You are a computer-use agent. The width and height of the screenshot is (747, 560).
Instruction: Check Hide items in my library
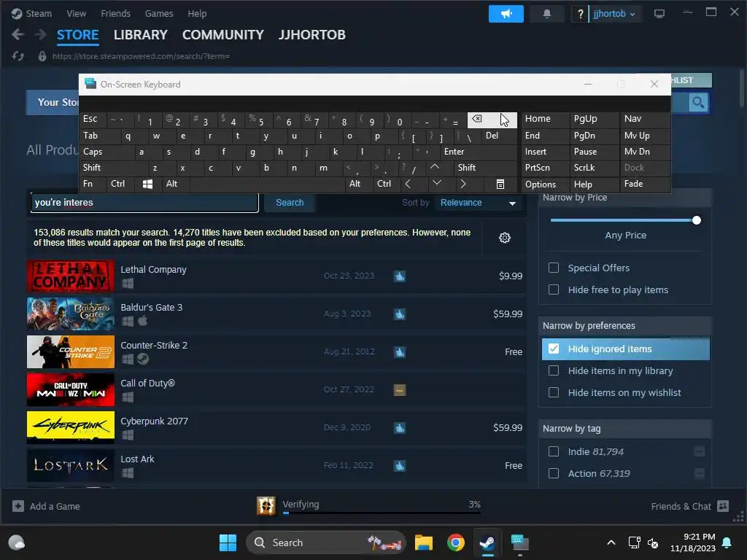coord(554,370)
